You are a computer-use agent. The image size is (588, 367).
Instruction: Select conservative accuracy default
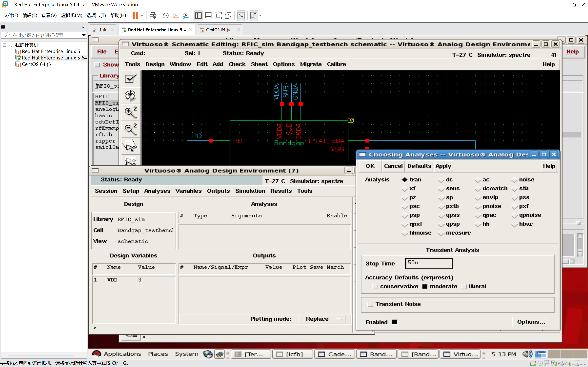[x=375, y=286]
